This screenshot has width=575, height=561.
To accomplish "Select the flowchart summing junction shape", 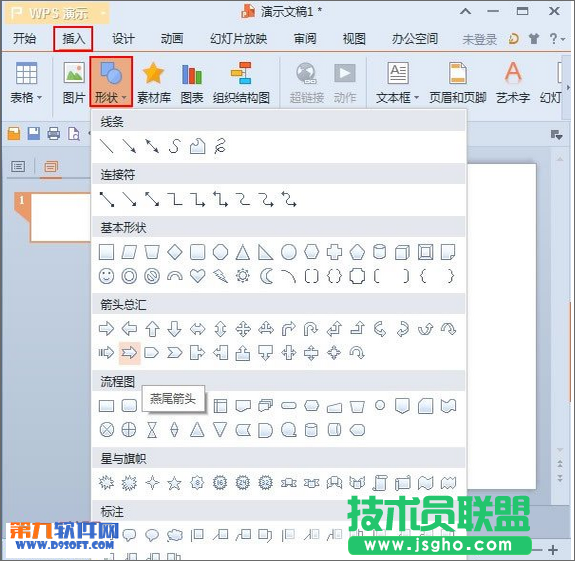I will tap(106, 430).
